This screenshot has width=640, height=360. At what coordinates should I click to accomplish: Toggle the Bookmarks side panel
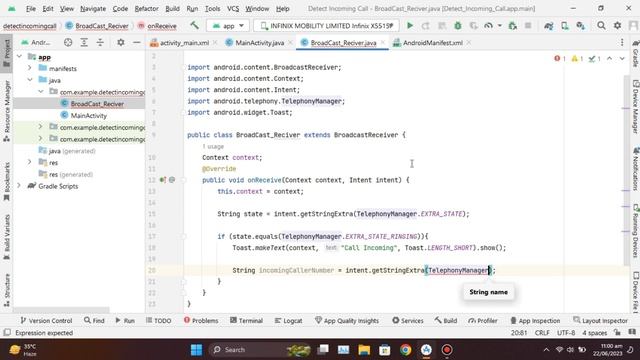click(x=7, y=182)
